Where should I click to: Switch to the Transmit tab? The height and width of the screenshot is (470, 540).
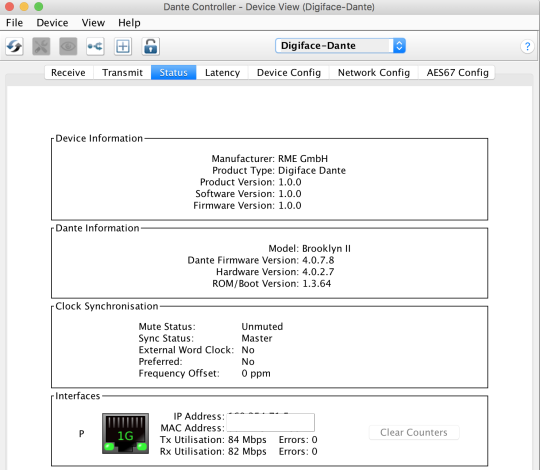point(122,72)
